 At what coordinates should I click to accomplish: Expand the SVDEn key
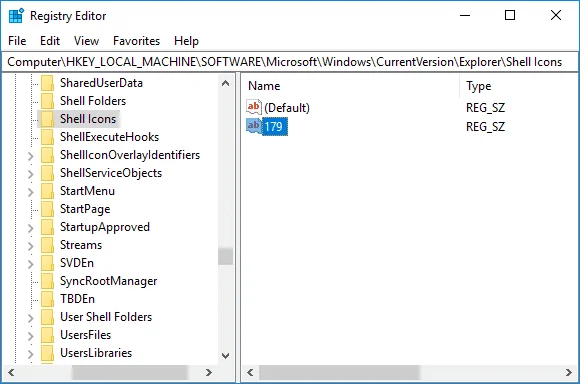(31, 264)
